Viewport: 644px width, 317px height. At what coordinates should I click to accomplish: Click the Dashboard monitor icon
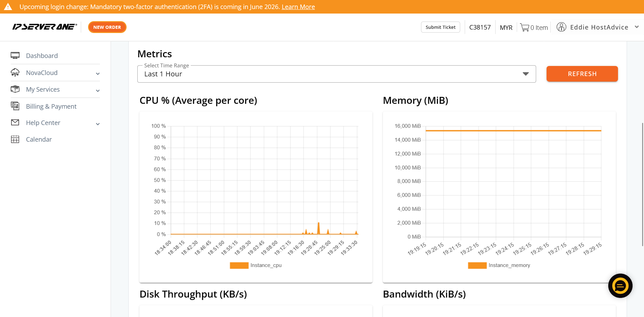[15, 56]
